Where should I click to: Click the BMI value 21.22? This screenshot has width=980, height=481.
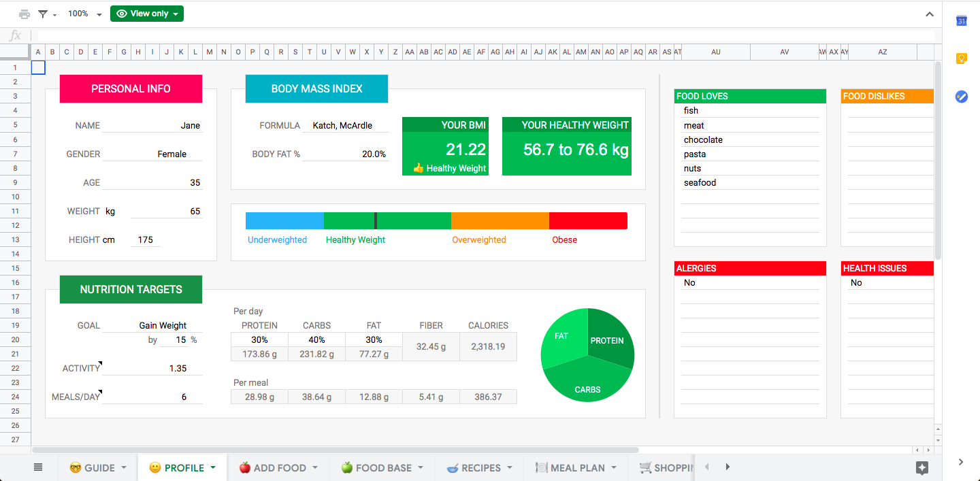click(x=465, y=149)
